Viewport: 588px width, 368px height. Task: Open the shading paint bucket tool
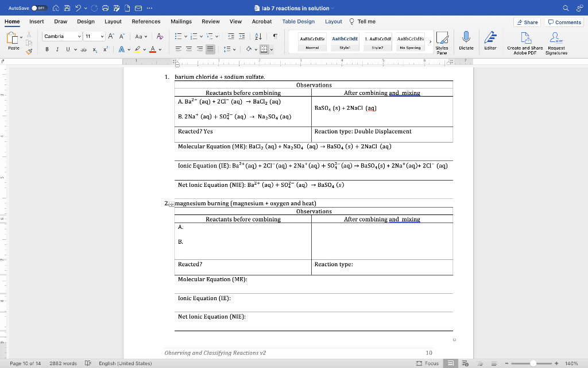249,49
